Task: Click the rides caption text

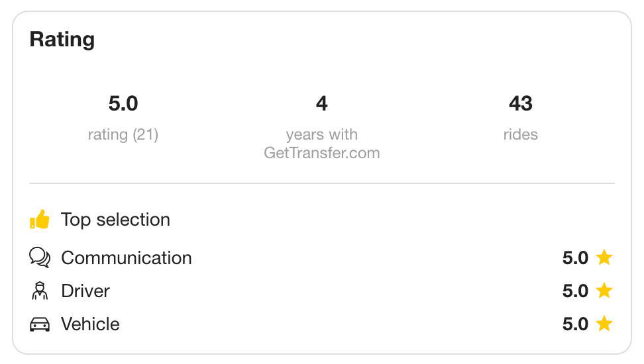Action: coord(521,134)
